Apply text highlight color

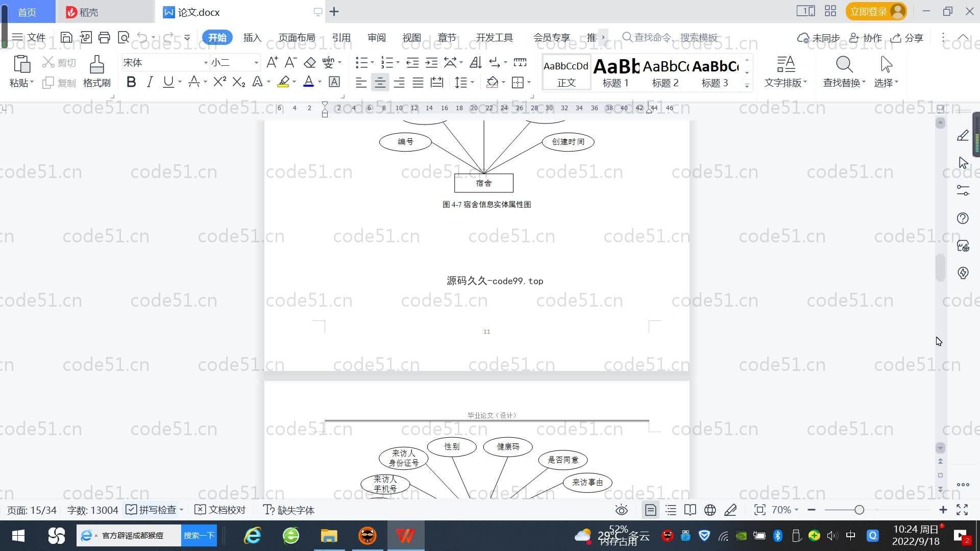pyautogui.click(x=283, y=82)
